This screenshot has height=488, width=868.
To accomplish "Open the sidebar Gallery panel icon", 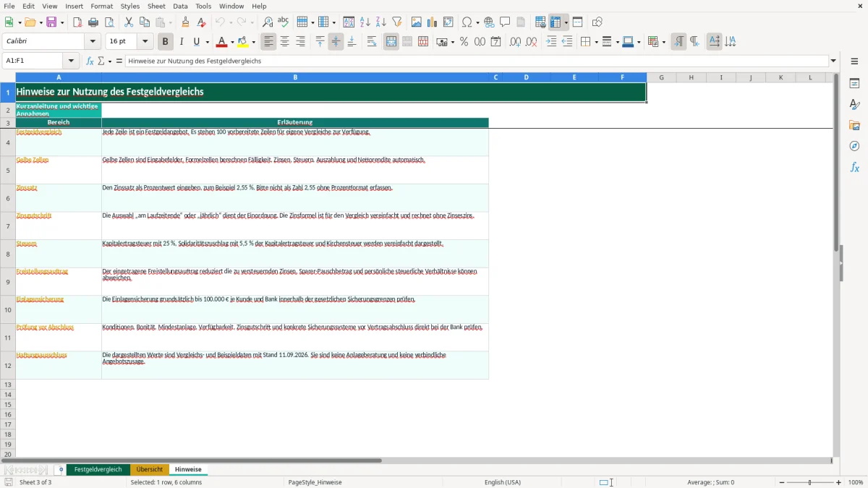I will 854,125.
